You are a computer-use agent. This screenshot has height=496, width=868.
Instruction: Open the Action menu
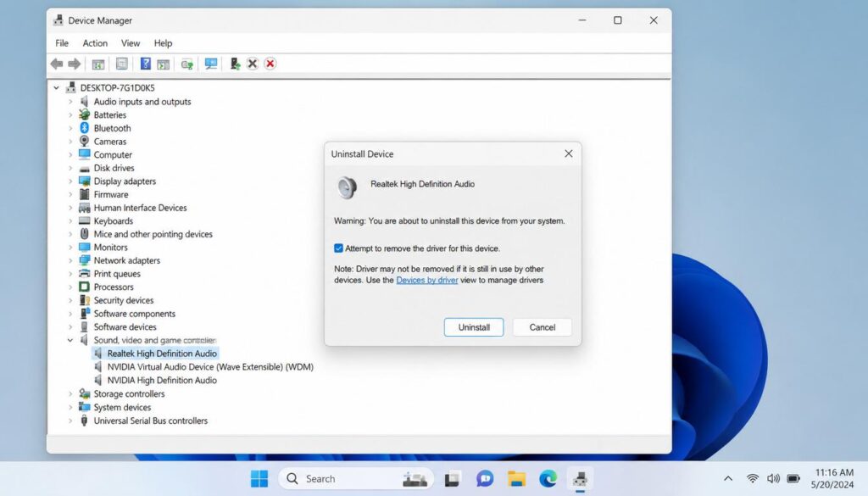95,43
